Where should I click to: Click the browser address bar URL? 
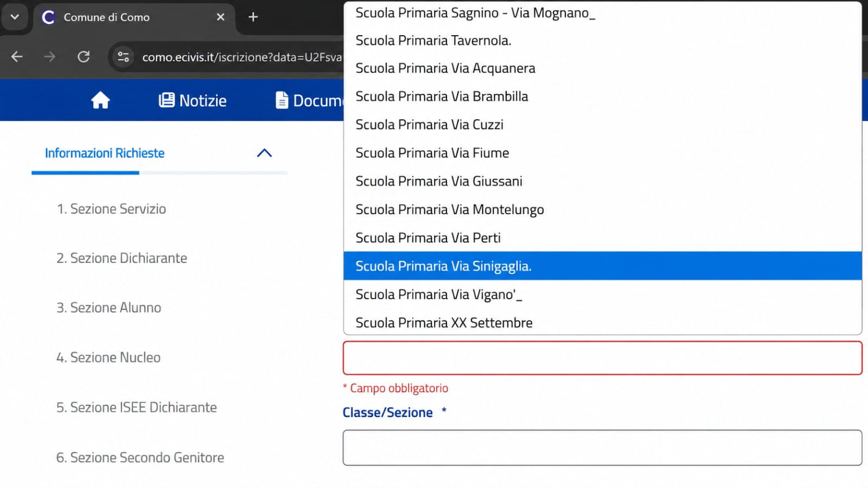[x=242, y=57]
